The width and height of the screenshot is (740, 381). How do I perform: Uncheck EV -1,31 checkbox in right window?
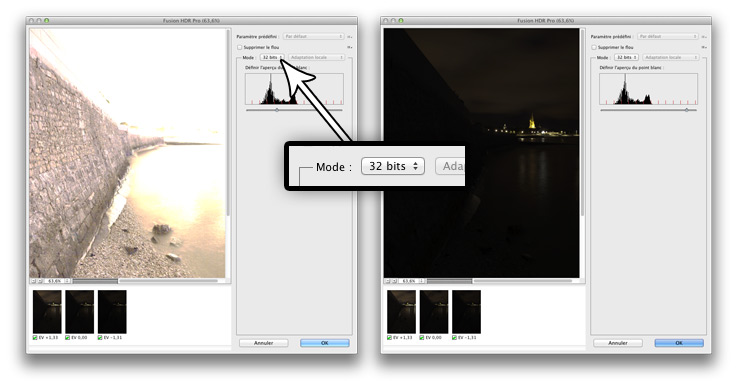[x=454, y=338]
